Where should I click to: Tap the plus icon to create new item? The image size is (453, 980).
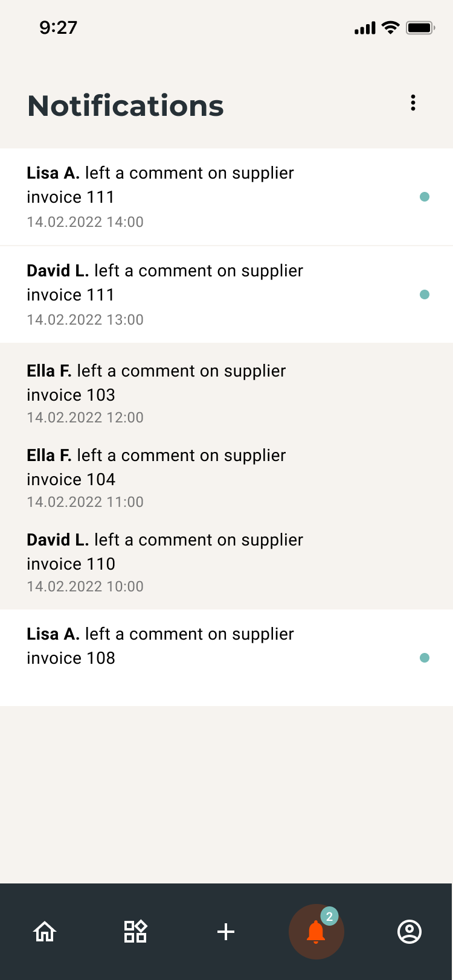pyautogui.click(x=226, y=931)
